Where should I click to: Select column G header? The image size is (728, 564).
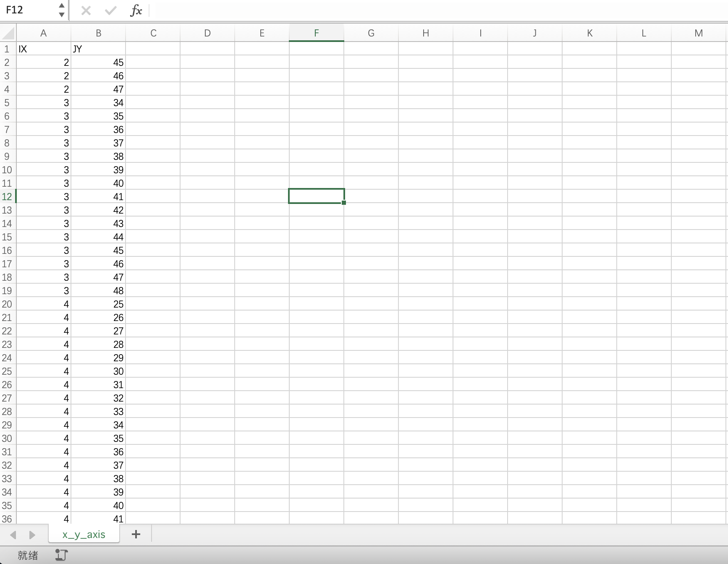click(371, 33)
